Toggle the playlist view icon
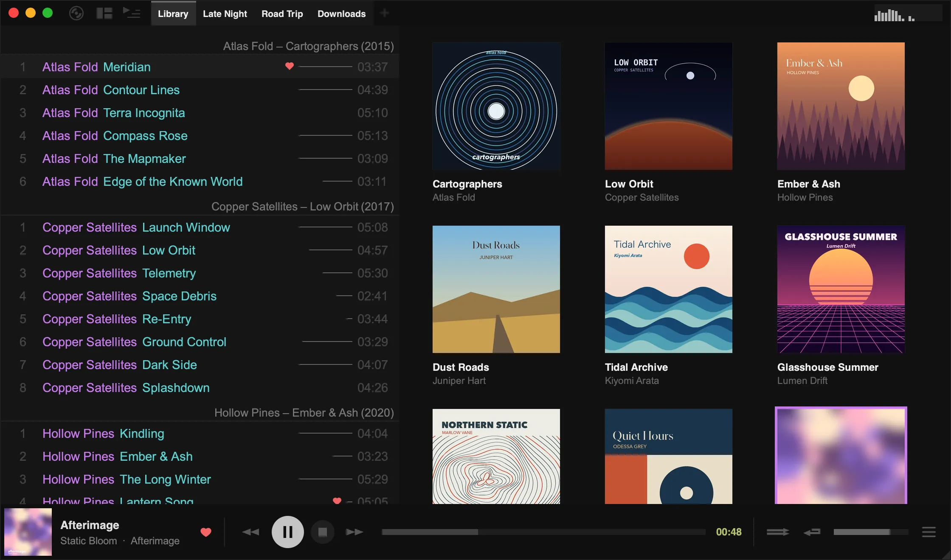The height and width of the screenshot is (560, 951). point(132,13)
